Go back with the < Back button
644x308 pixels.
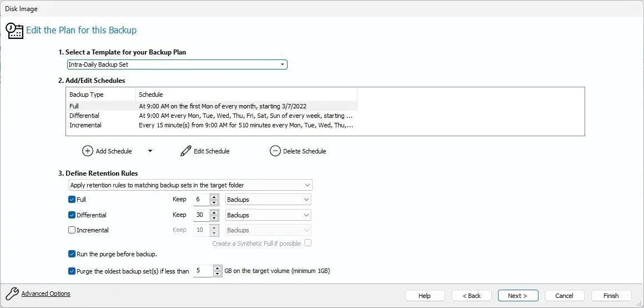click(x=471, y=296)
